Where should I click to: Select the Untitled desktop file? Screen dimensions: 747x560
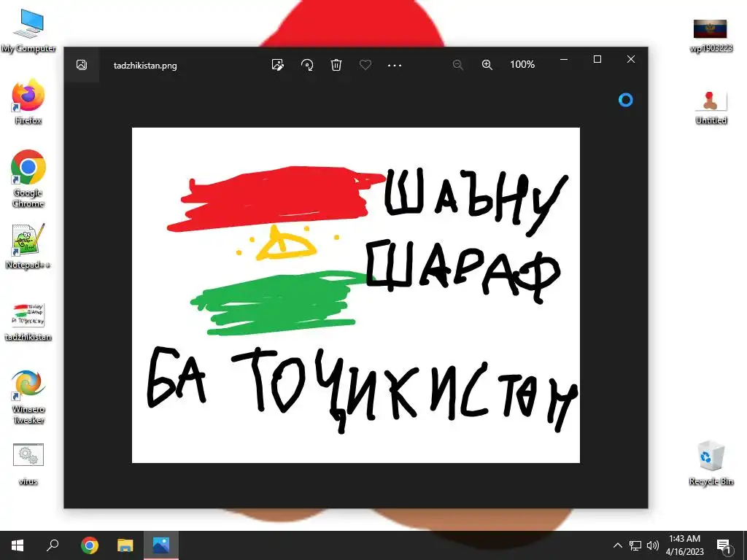point(711,108)
